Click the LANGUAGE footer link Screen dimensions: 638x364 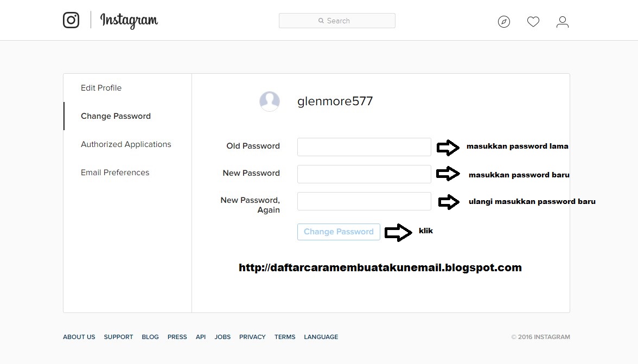coord(321,337)
